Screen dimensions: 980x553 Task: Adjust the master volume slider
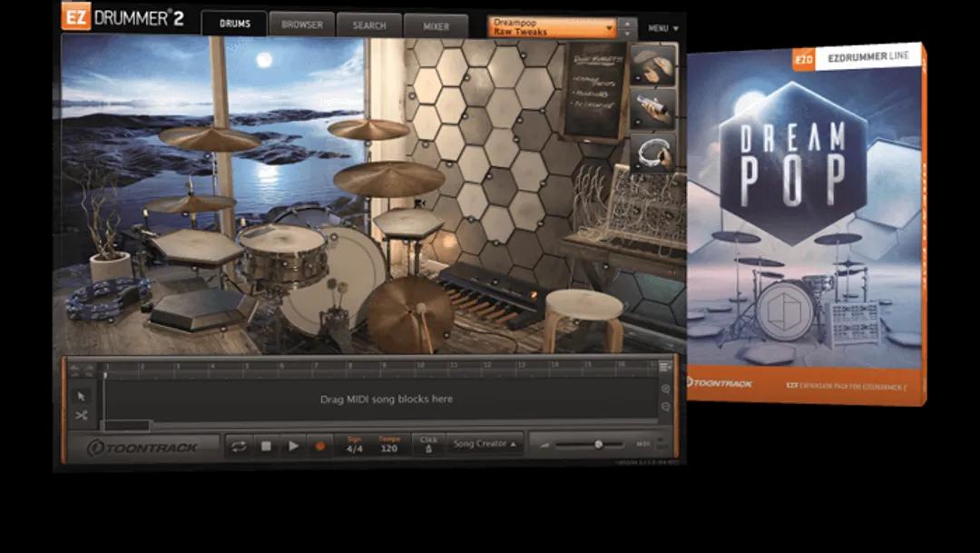point(597,445)
